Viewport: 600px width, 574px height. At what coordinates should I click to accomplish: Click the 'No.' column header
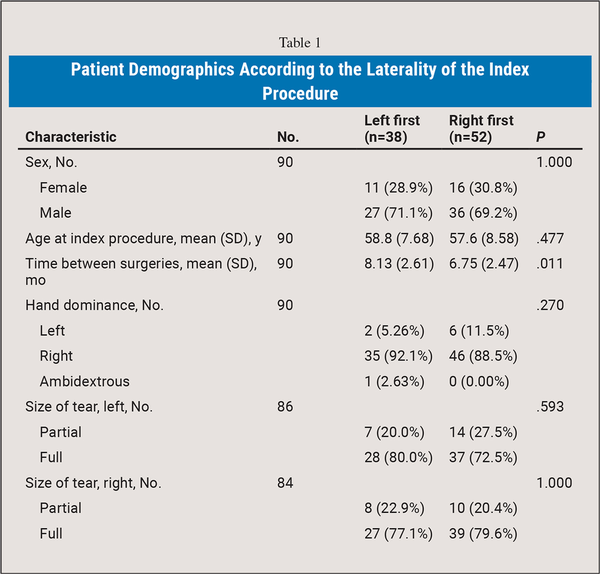tap(287, 137)
